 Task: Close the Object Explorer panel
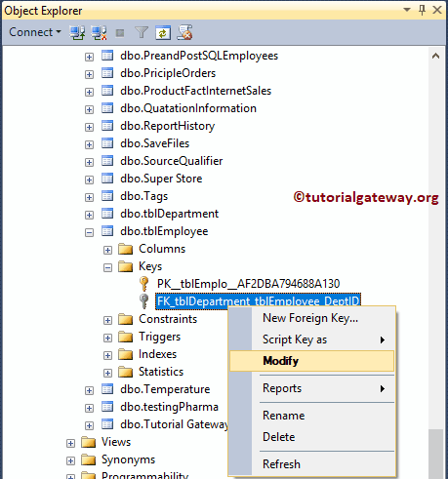point(437,10)
